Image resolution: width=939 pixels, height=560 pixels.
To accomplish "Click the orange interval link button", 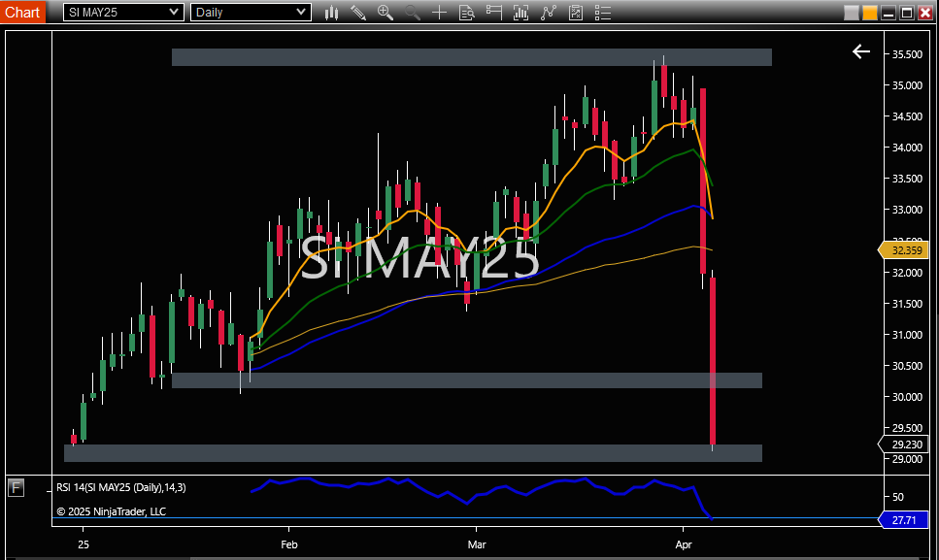I will (x=869, y=13).
